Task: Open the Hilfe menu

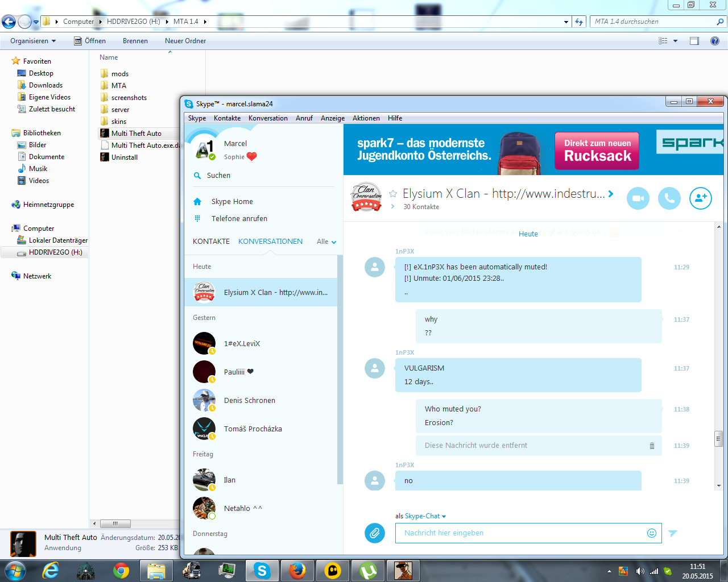Action: (x=395, y=118)
